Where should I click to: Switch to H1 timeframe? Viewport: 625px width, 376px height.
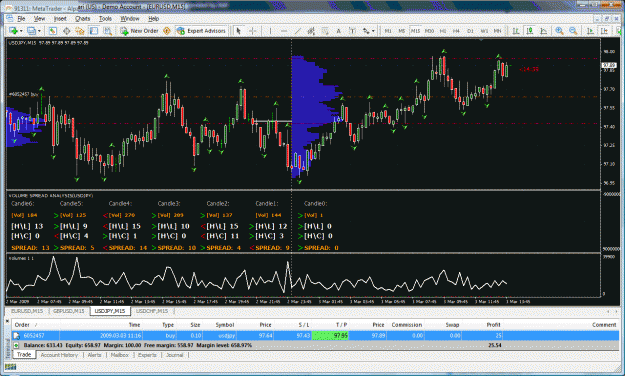(443, 31)
